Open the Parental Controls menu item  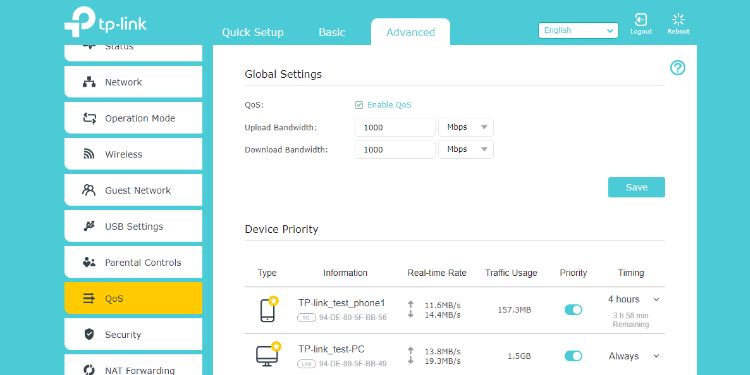click(133, 262)
